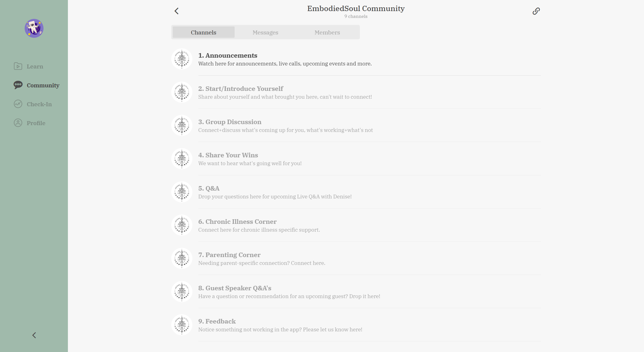Screen dimensions: 644x352
Task: Open the 6. Chronic Illness Corner channel
Action: click(356, 225)
